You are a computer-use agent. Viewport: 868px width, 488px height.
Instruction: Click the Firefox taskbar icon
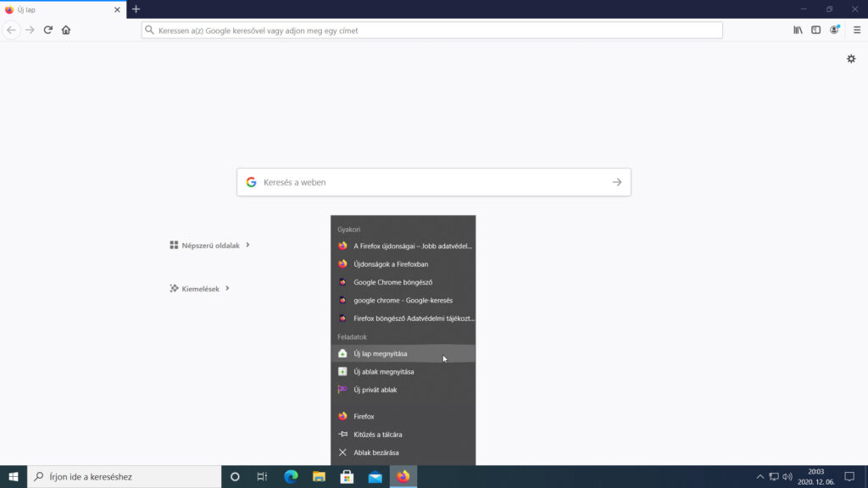403,476
